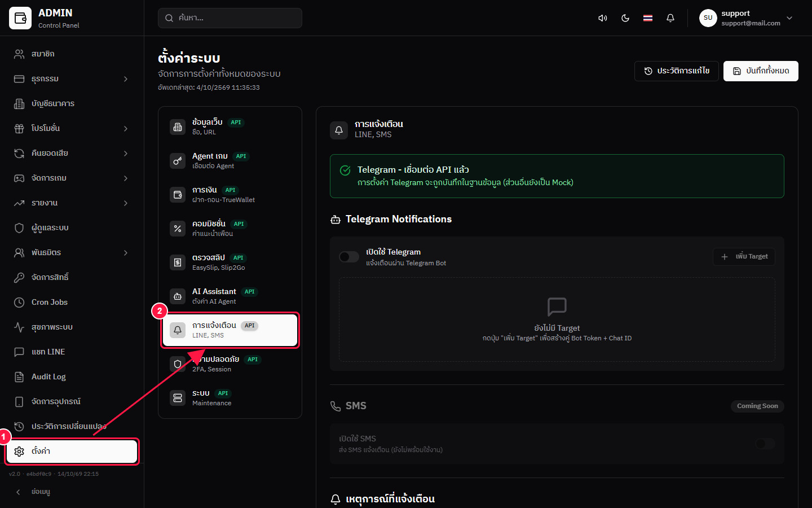
Task: Expand the รายงาน sidebar submenu
Action: (x=126, y=203)
